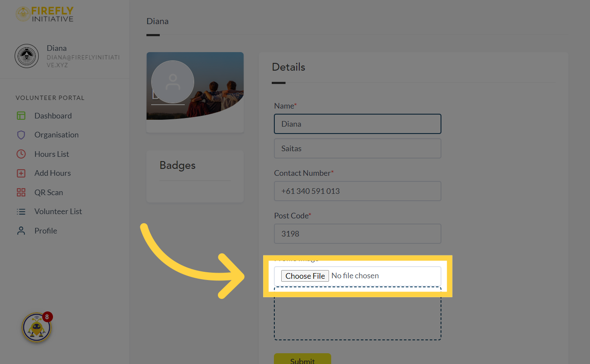Open the chatbot assistant with notification badge
590x364 pixels.
pyautogui.click(x=37, y=327)
